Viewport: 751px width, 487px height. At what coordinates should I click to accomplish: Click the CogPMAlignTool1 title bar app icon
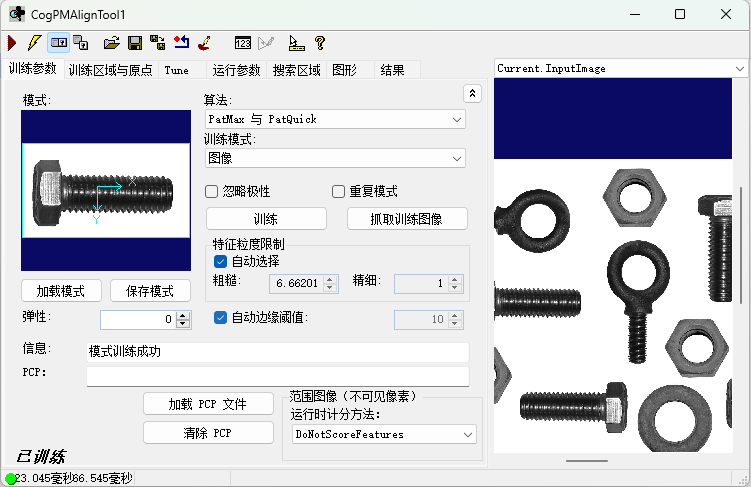pos(17,14)
